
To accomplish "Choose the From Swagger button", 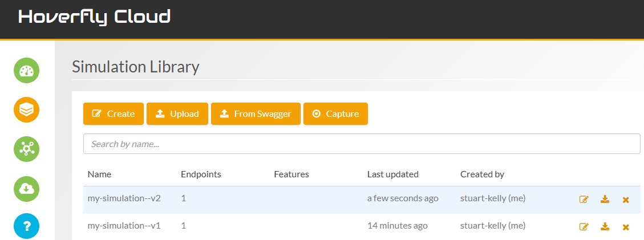I will pos(255,113).
